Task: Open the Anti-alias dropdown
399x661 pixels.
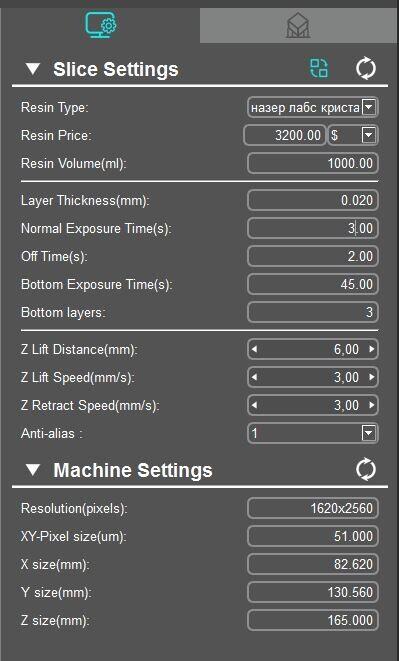Action: (x=368, y=433)
